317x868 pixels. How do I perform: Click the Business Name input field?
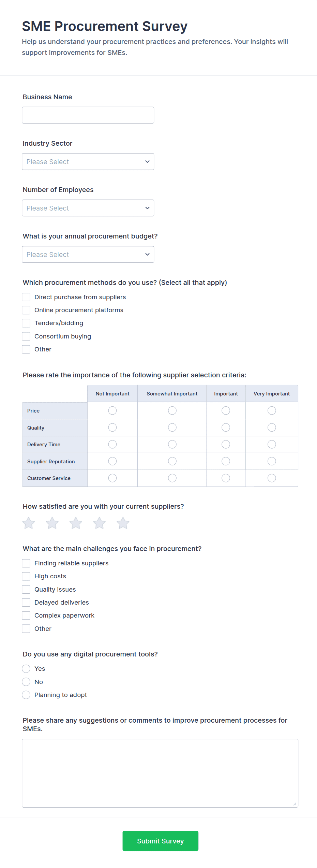click(x=88, y=115)
